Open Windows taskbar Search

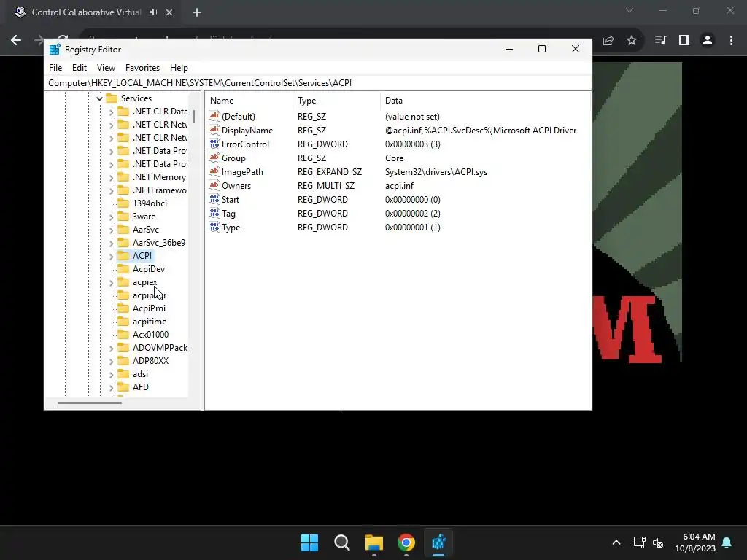tap(342, 542)
